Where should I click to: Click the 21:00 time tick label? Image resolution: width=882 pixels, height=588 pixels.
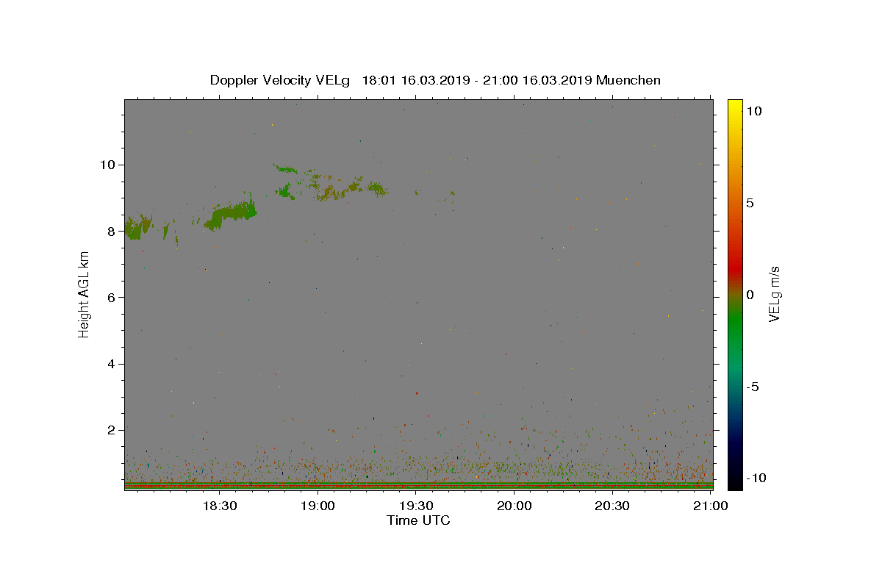[710, 506]
